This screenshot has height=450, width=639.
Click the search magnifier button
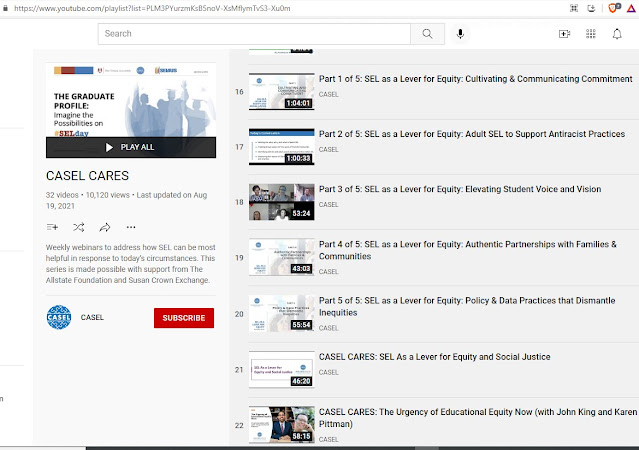click(x=427, y=34)
